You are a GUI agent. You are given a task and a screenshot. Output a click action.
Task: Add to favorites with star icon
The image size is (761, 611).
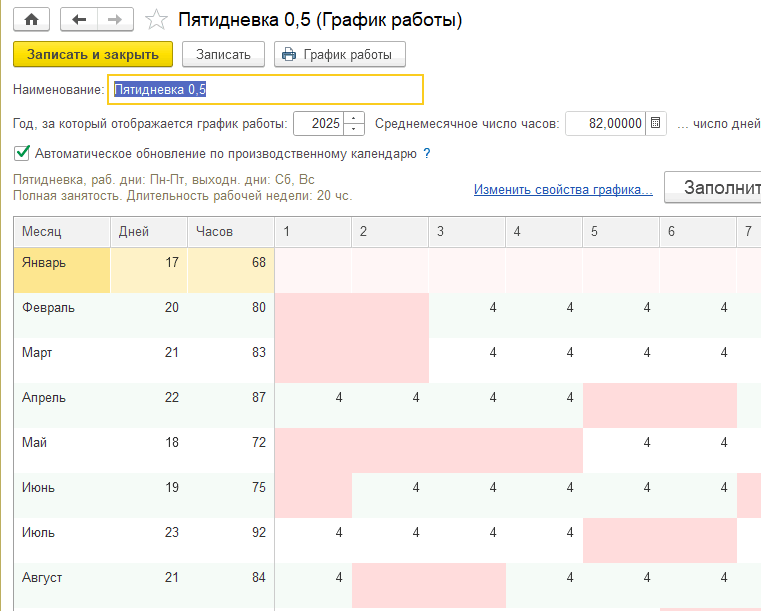(156, 20)
